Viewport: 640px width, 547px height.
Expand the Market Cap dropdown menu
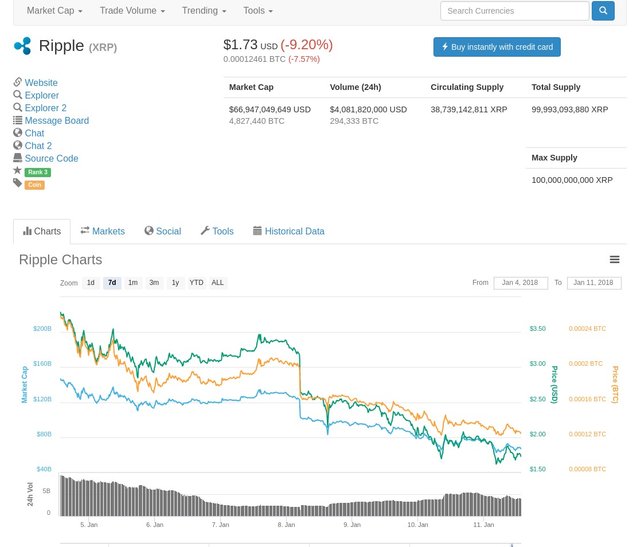[55, 11]
